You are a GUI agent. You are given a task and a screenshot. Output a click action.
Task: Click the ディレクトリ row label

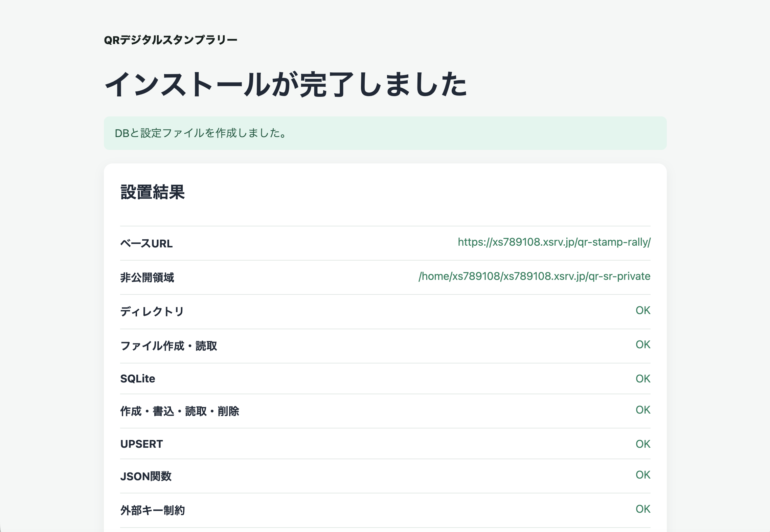[x=152, y=312]
